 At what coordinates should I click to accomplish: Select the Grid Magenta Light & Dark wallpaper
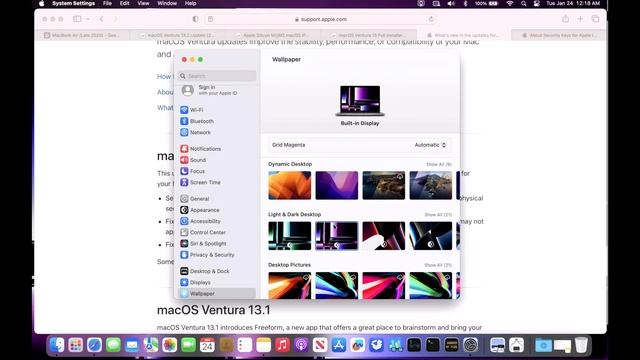(x=337, y=236)
